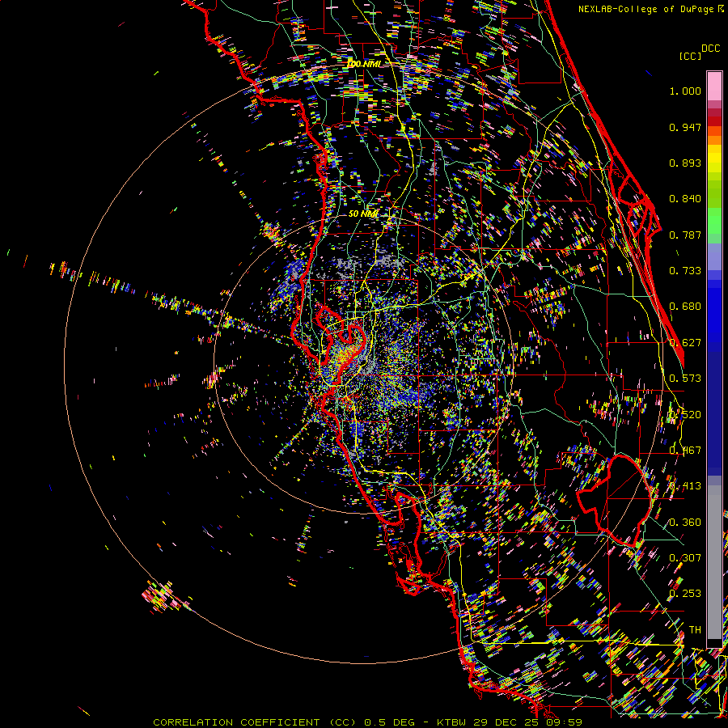This screenshot has height=728, width=728.
Task: Select the 0.733 scale value
Action: 685,271
